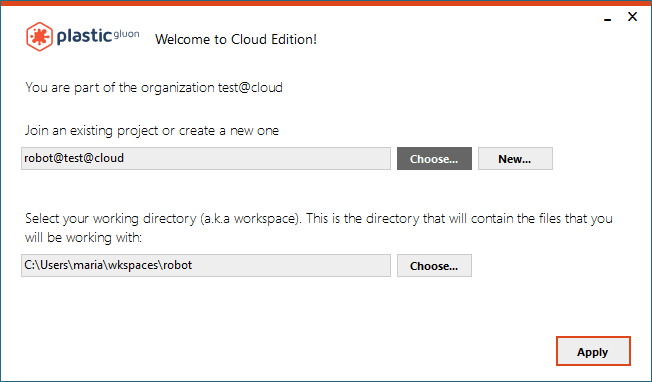
Task: Confirm the settings with the Apply button
Action: point(593,351)
